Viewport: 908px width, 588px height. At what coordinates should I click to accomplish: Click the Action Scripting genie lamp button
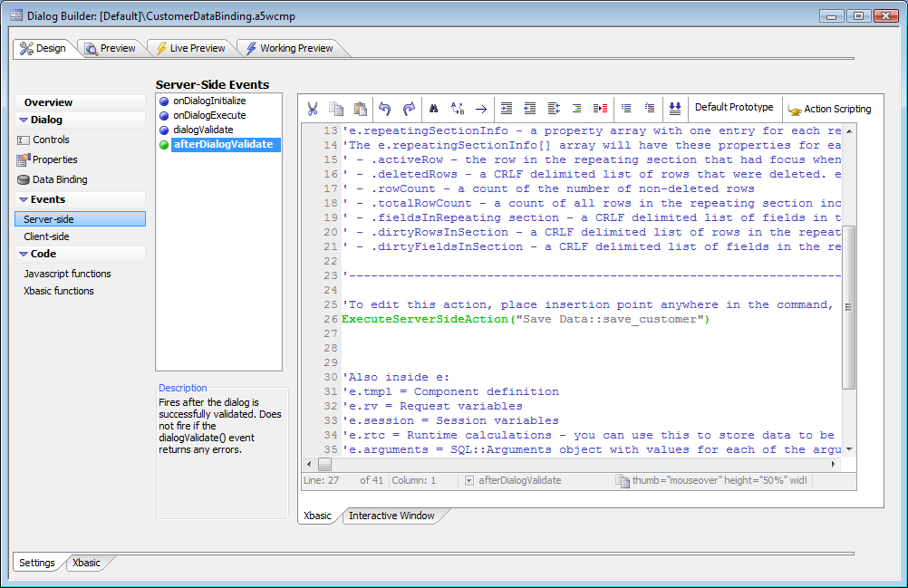coord(829,109)
